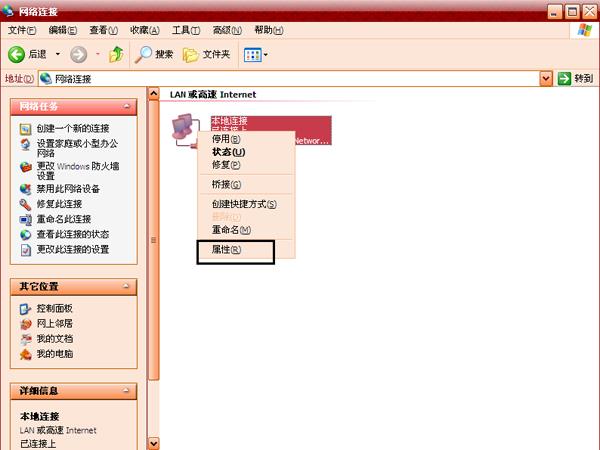Click the 控制面板 icon in 其它位置

(26, 309)
